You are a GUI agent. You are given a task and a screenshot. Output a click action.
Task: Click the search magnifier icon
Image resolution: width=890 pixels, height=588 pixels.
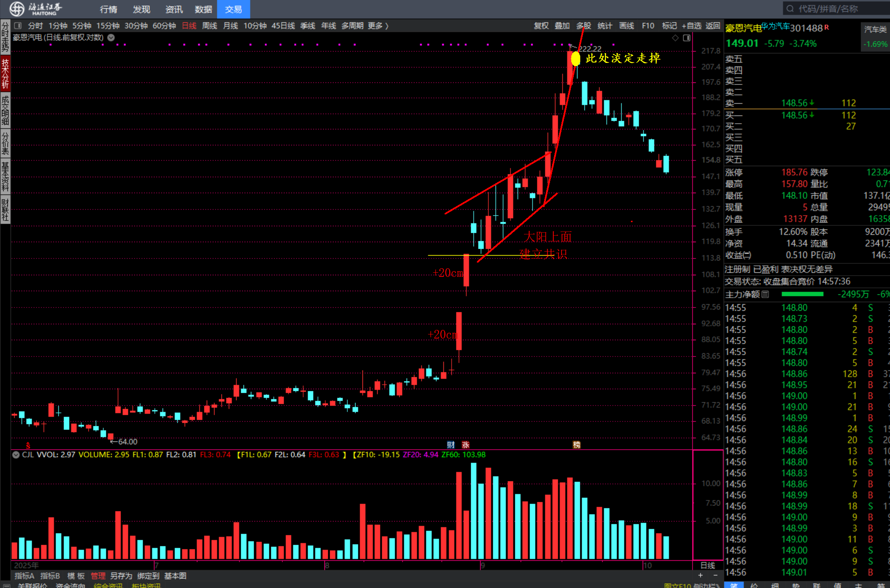point(790,9)
